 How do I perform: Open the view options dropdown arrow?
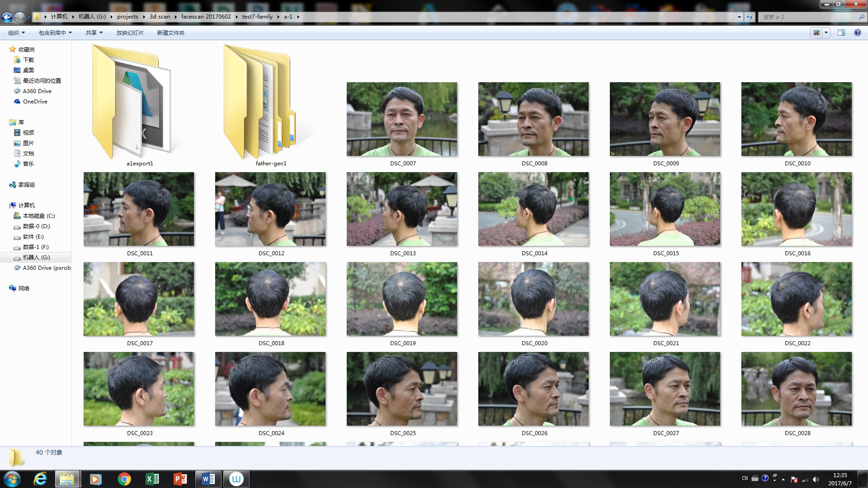pyautogui.click(x=826, y=33)
